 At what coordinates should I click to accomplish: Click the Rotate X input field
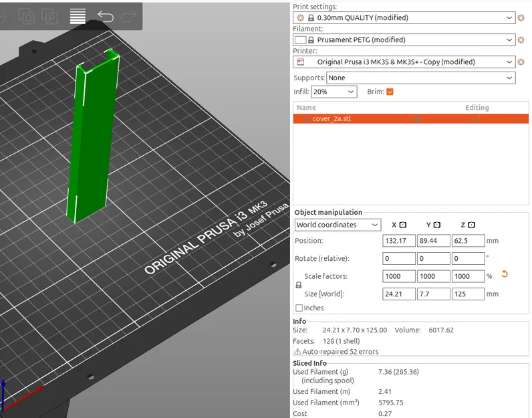tap(398, 258)
